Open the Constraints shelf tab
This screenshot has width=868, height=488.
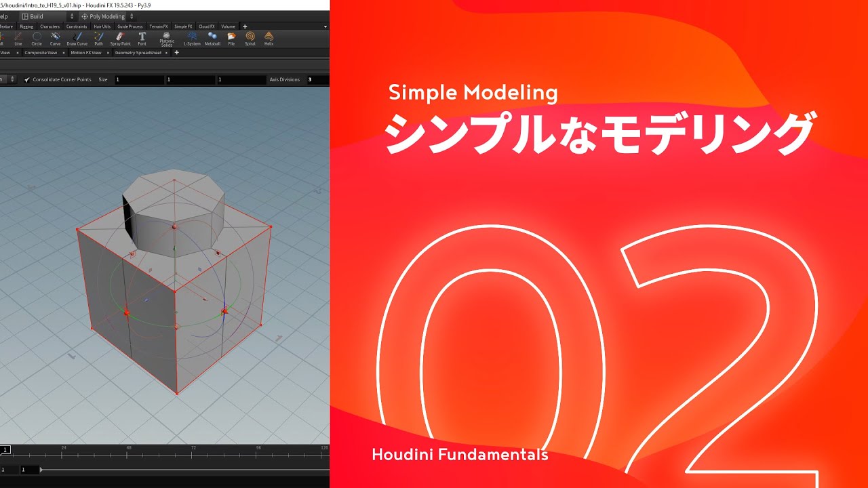77,26
